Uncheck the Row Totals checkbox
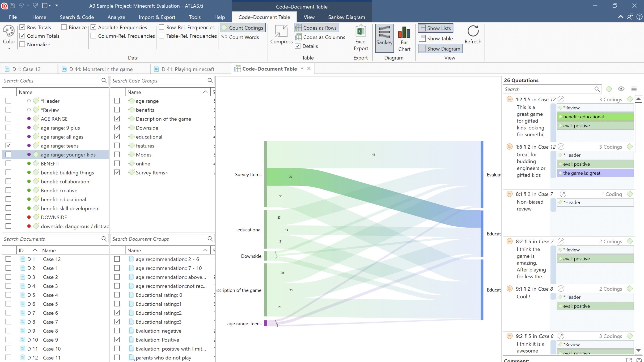644x362 pixels. [22, 27]
